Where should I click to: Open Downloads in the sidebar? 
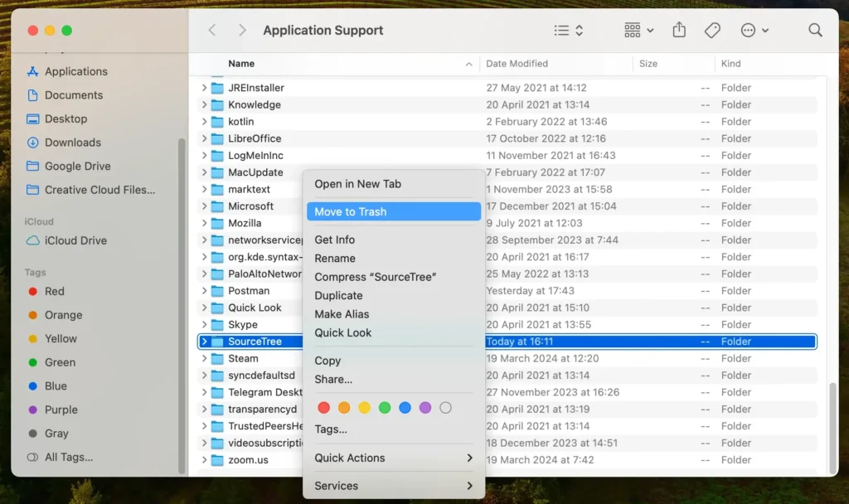point(64,143)
